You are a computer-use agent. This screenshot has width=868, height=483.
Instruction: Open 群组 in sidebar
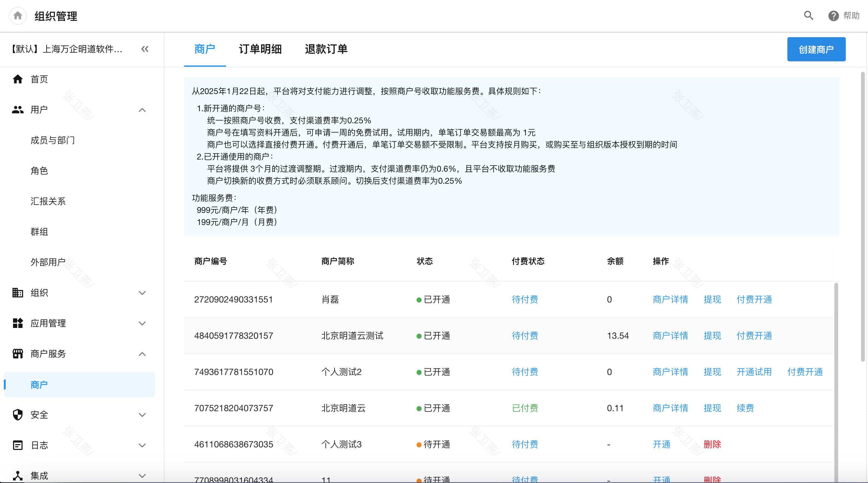point(39,231)
